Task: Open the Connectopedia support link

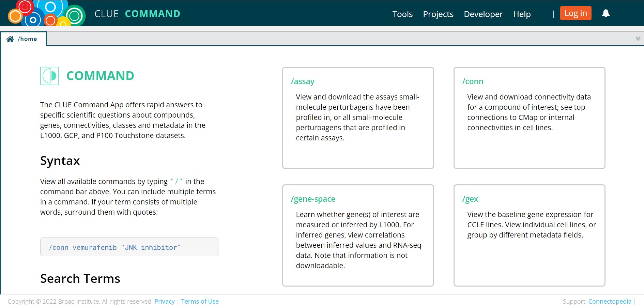Action: (610, 301)
